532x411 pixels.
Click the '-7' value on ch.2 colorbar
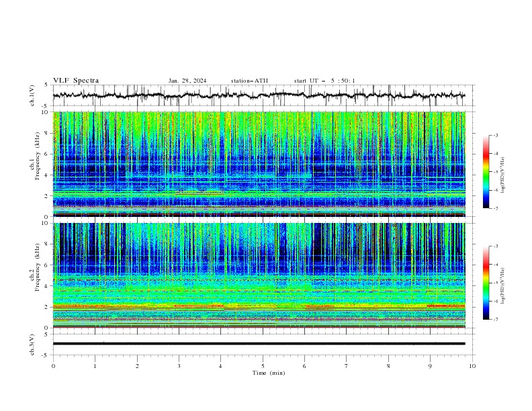[495, 319]
